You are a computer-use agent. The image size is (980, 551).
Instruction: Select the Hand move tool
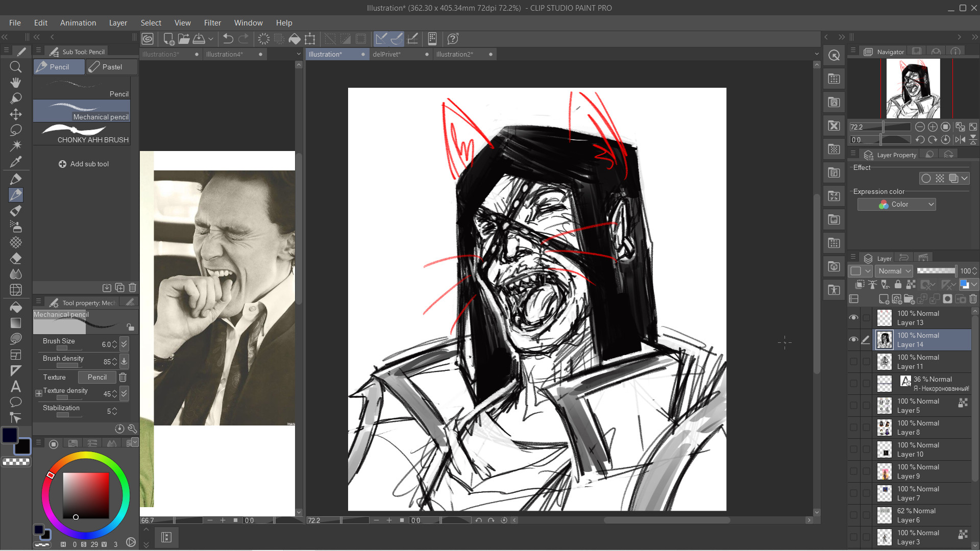16,83
